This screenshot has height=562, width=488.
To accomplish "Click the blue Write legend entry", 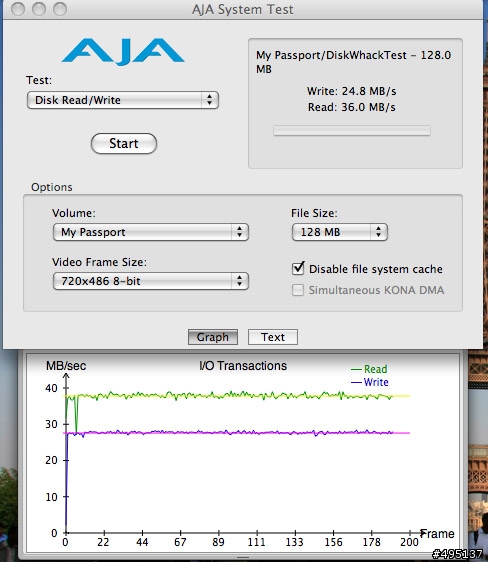I will [370, 382].
